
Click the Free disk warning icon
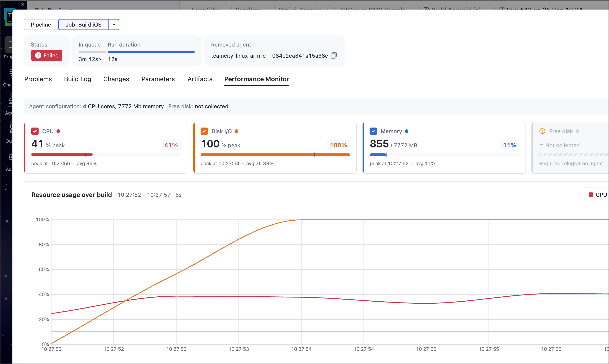(542, 131)
